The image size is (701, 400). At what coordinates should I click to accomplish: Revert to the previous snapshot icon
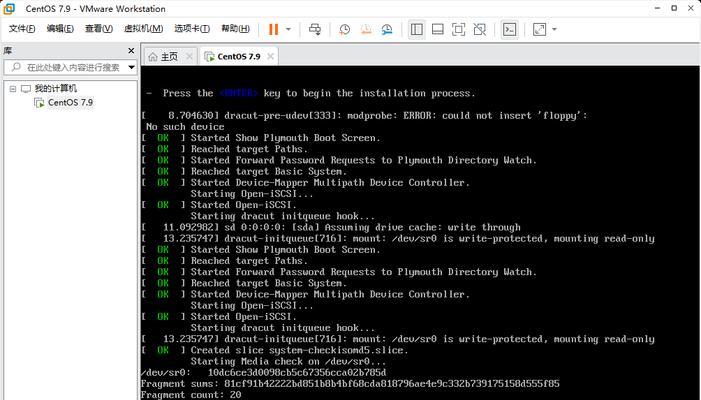[366, 29]
